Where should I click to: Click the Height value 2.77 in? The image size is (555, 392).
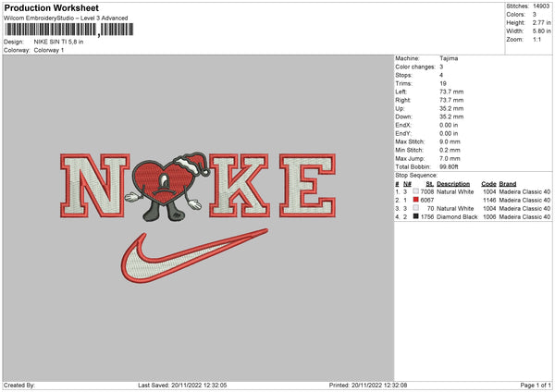pyautogui.click(x=541, y=22)
